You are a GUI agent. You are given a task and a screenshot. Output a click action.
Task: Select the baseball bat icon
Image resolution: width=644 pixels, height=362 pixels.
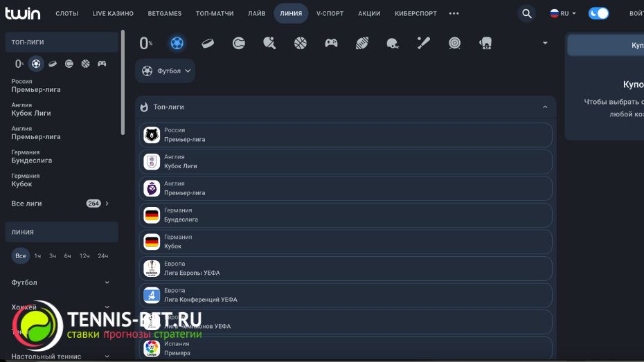(423, 43)
